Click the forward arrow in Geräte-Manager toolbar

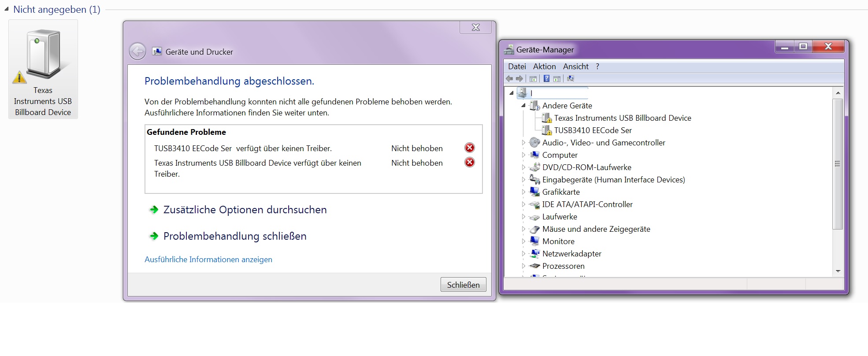click(519, 79)
